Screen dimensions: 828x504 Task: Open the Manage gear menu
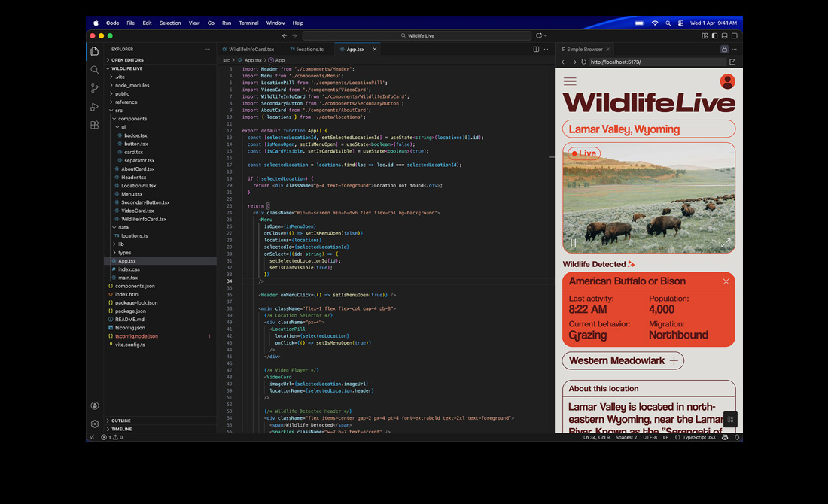(x=95, y=424)
